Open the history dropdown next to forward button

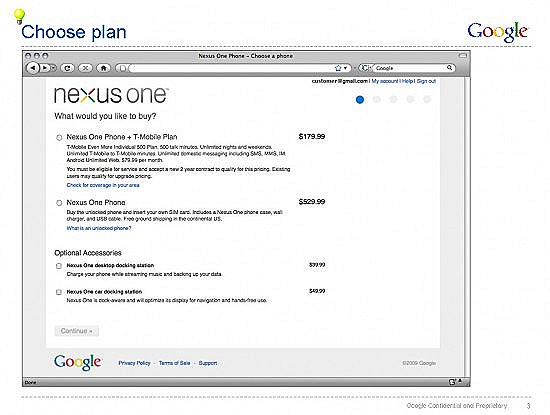(53, 68)
